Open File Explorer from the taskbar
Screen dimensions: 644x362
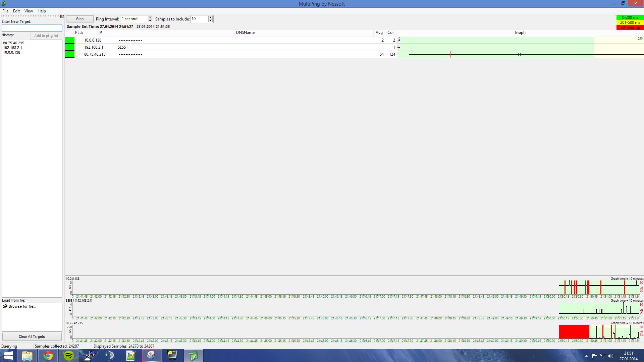[27, 356]
